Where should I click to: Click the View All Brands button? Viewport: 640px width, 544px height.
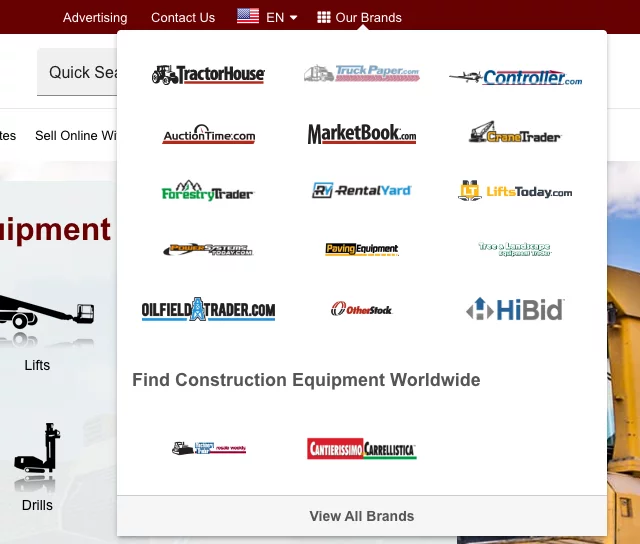click(x=362, y=516)
